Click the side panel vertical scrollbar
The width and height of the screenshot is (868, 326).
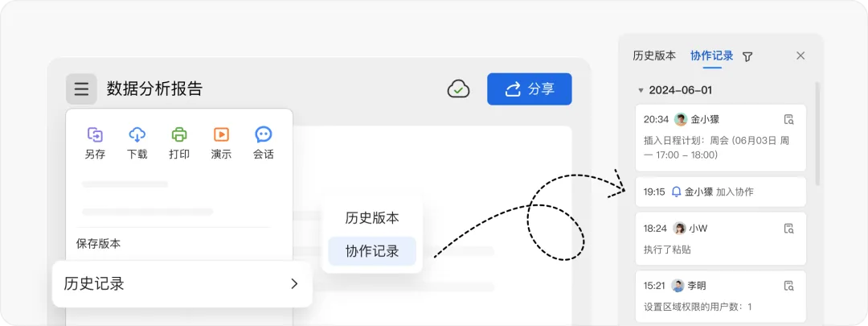817,133
